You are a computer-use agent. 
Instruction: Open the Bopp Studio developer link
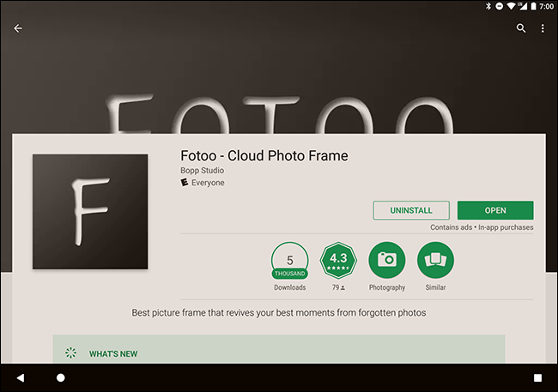(202, 171)
